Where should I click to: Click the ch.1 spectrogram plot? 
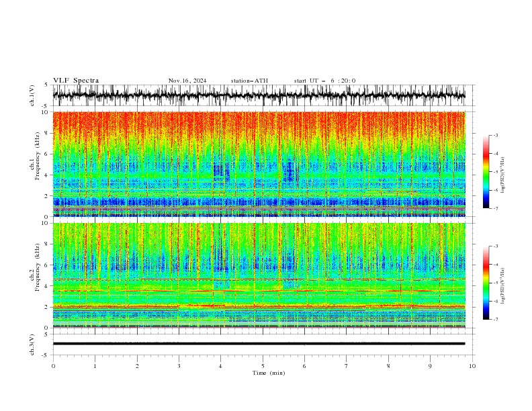pyautogui.click(x=259, y=164)
